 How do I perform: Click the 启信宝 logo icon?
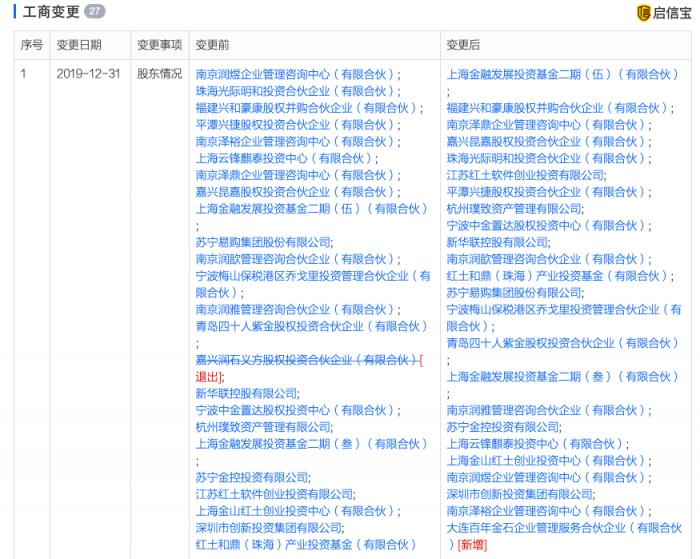coord(643,13)
